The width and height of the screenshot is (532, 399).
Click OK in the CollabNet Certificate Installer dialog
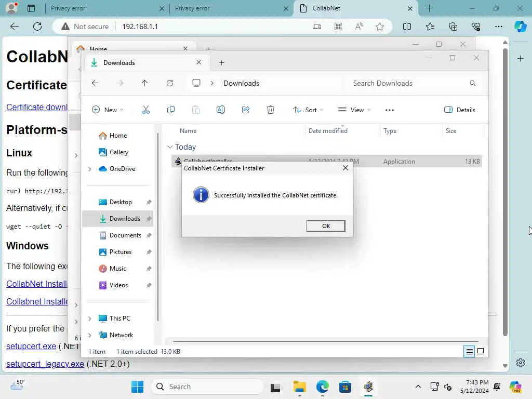tap(326, 226)
